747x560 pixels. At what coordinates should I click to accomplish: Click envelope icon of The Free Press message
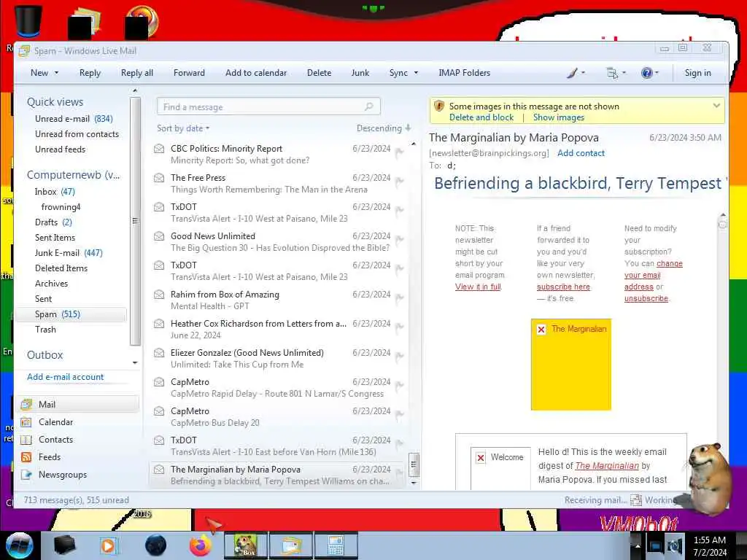(159, 178)
